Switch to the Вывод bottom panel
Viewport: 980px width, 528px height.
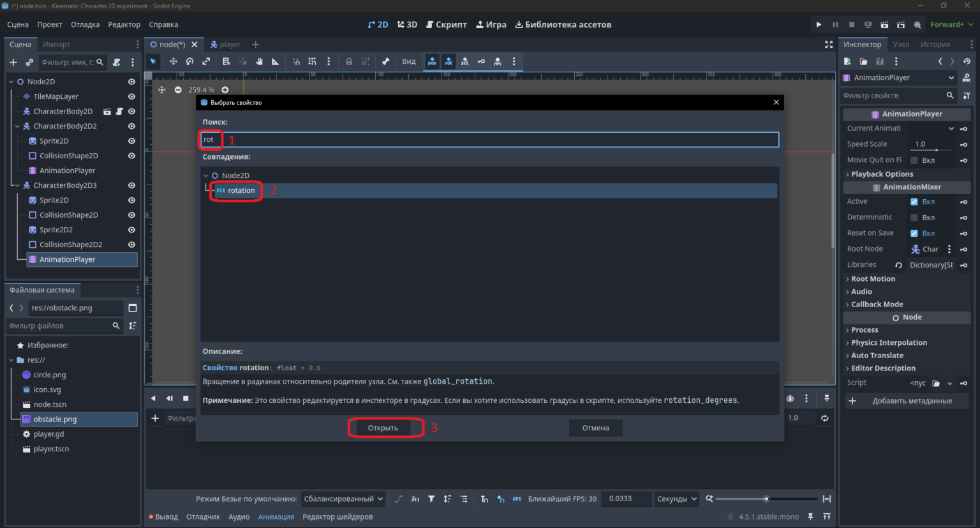coord(163,517)
